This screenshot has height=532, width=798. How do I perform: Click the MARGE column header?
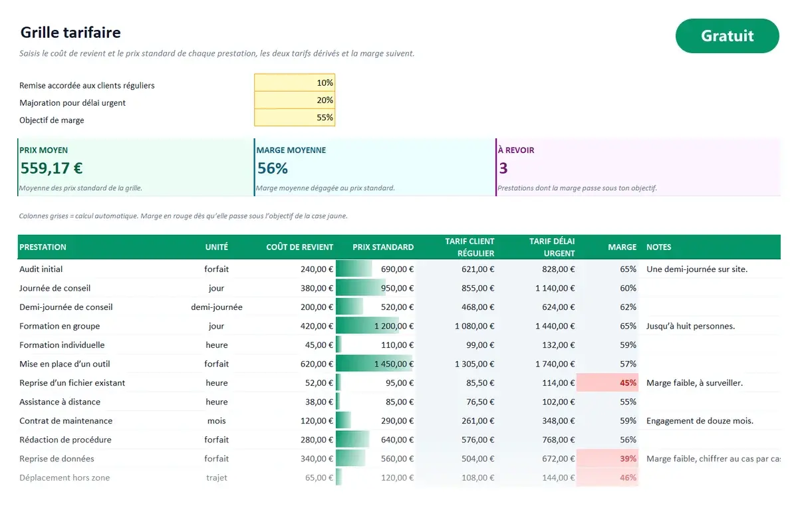pos(622,247)
